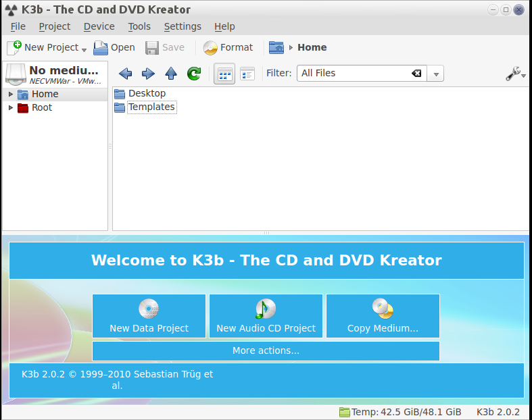Expand the Root tree node

coord(11,108)
